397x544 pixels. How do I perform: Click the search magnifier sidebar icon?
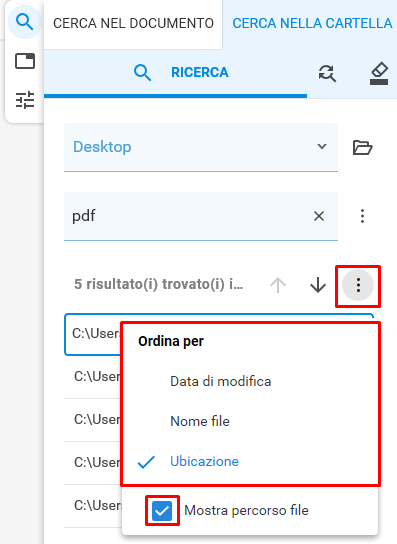(25, 23)
